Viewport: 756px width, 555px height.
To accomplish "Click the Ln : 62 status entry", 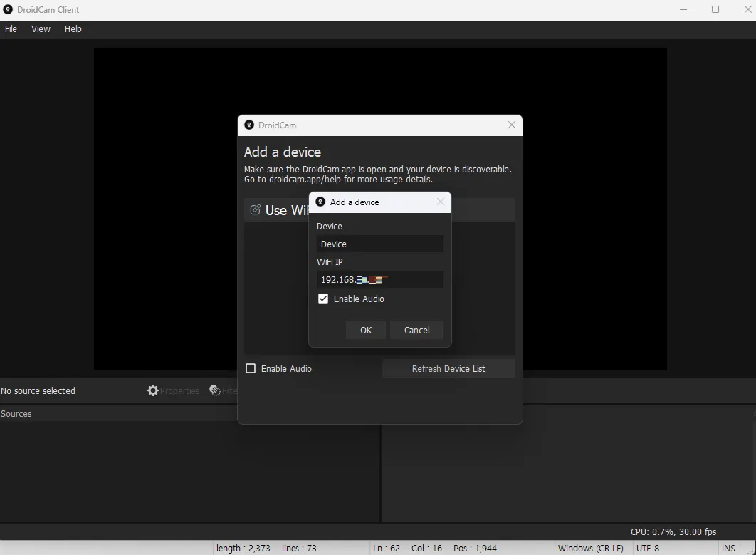I will [387, 549].
